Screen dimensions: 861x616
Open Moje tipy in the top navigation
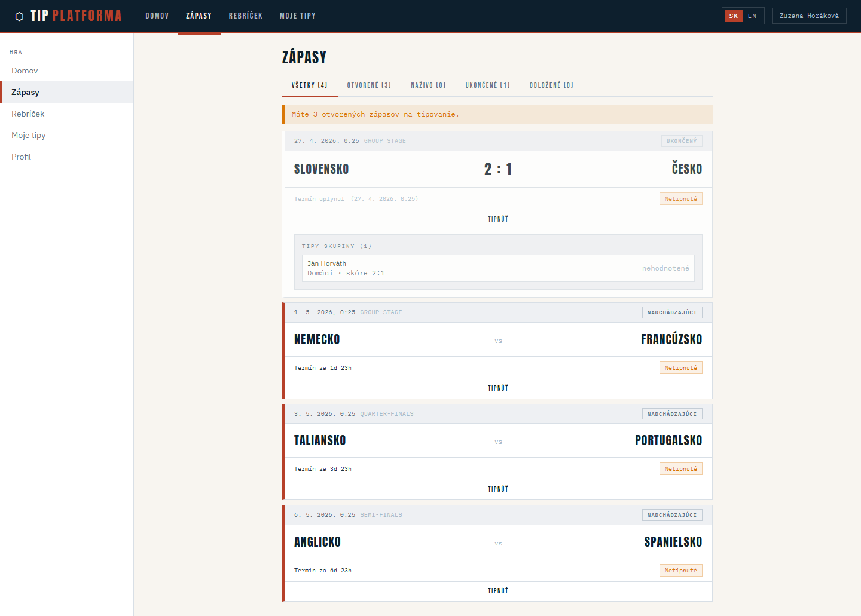point(297,16)
